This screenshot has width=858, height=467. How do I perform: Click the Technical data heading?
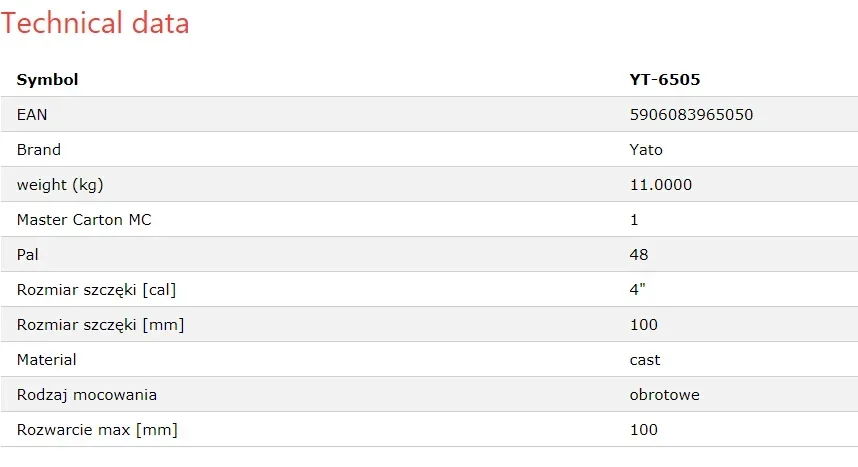95,23
